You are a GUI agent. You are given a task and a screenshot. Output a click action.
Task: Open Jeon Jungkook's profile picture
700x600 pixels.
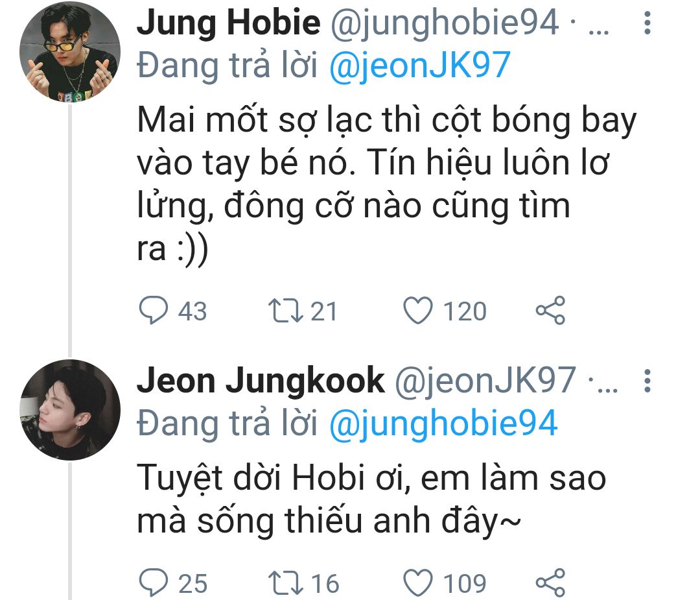pos(70,410)
